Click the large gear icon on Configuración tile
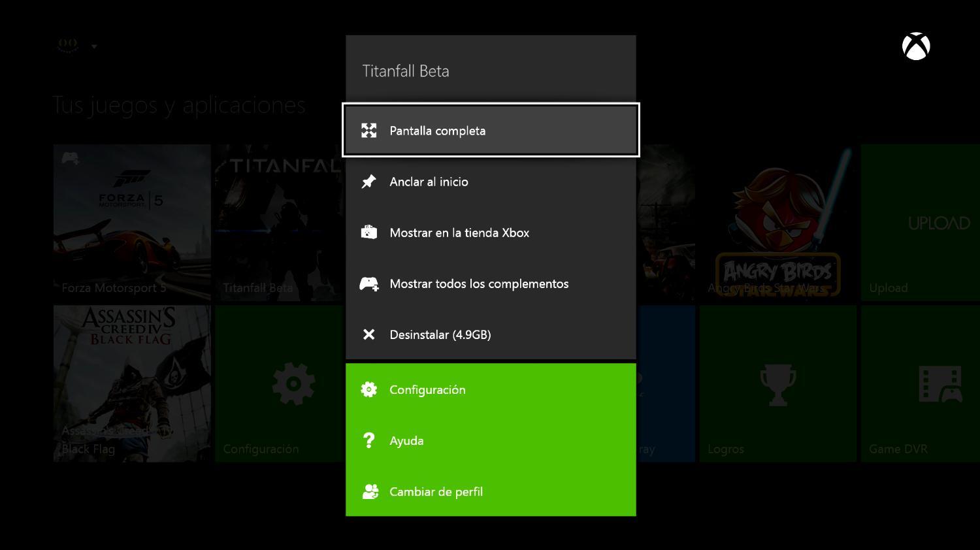The image size is (980, 550). (293, 383)
